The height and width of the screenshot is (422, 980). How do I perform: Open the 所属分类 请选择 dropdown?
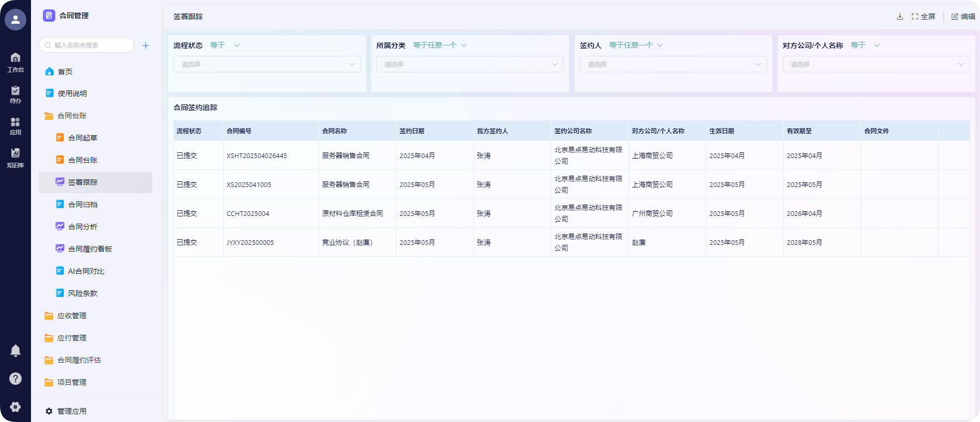(x=470, y=65)
